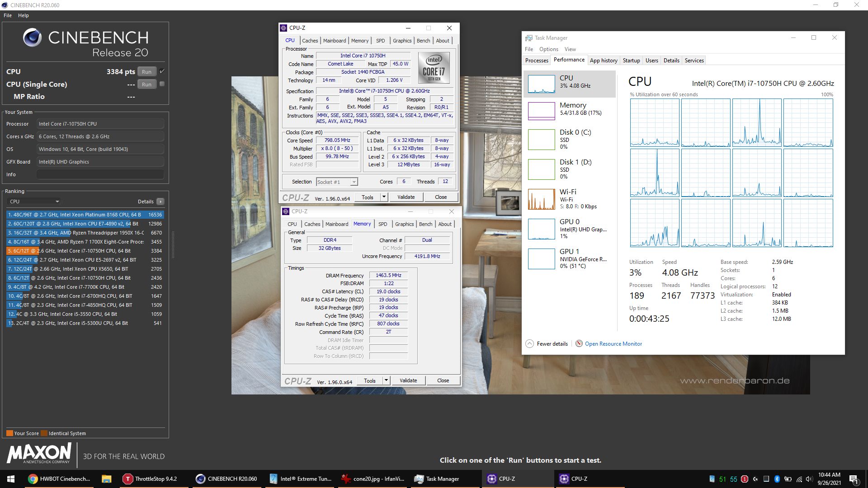
Task: Open Task Manager from the taskbar
Action: tap(445, 479)
